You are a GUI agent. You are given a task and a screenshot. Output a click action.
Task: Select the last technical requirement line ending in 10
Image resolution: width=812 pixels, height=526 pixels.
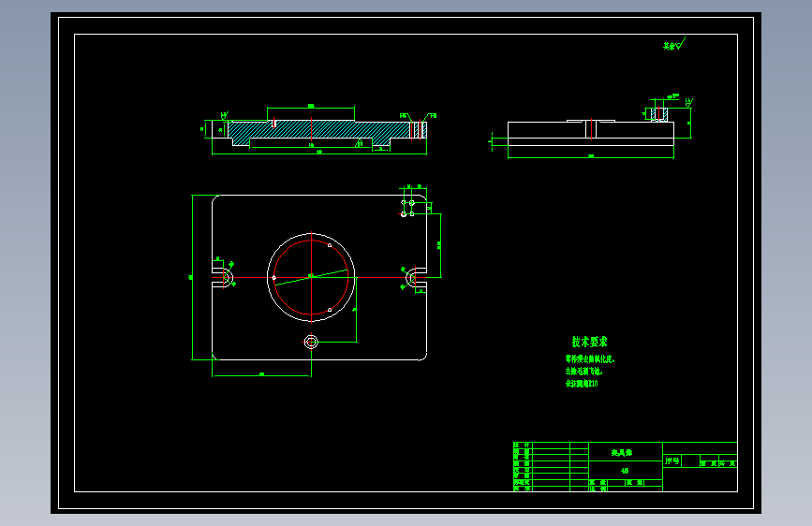click(x=582, y=384)
